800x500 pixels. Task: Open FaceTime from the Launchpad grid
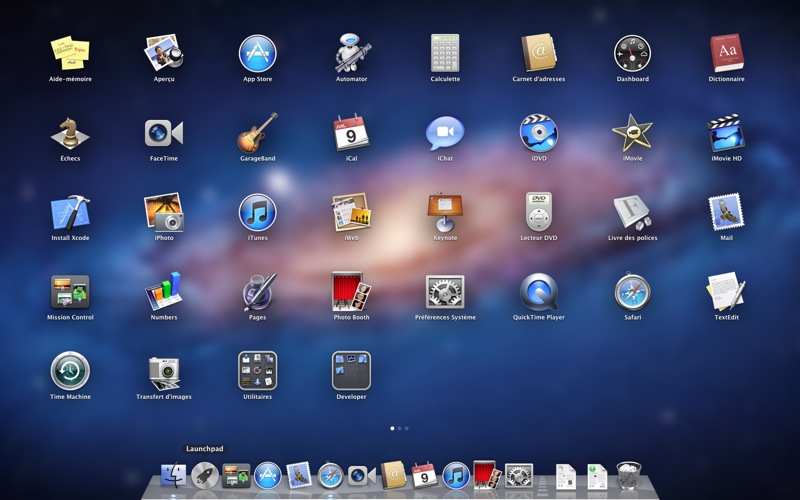[164, 133]
